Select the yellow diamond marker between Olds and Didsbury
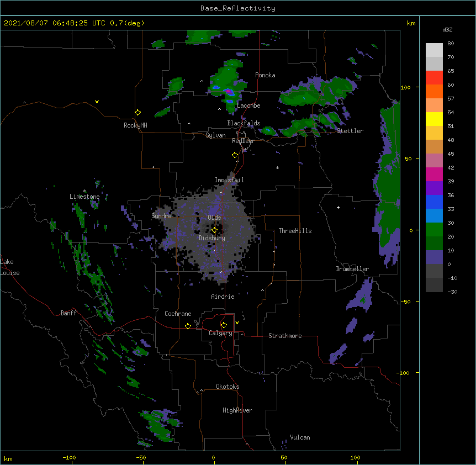Screen dimensions: 476x465 coord(214,230)
